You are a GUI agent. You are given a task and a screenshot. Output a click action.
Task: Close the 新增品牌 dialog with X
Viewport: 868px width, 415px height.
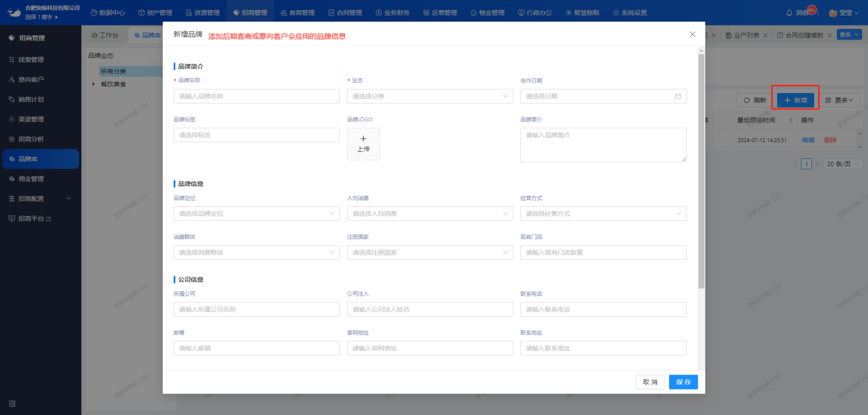click(x=692, y=35)
